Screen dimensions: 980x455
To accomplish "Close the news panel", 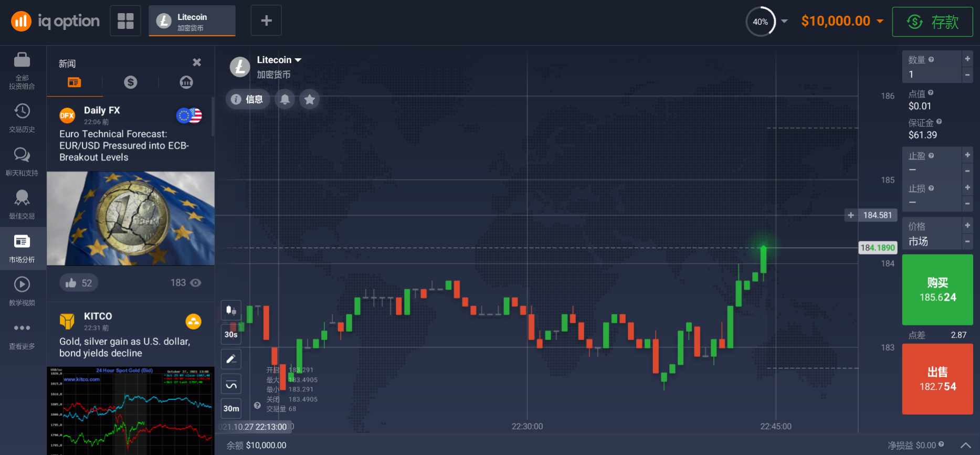I will [197, 62].
